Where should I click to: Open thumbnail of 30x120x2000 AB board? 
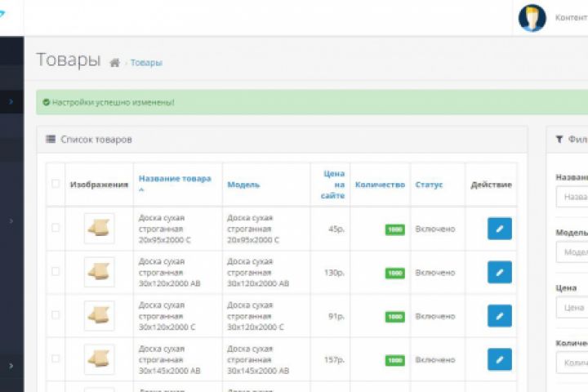99,272
